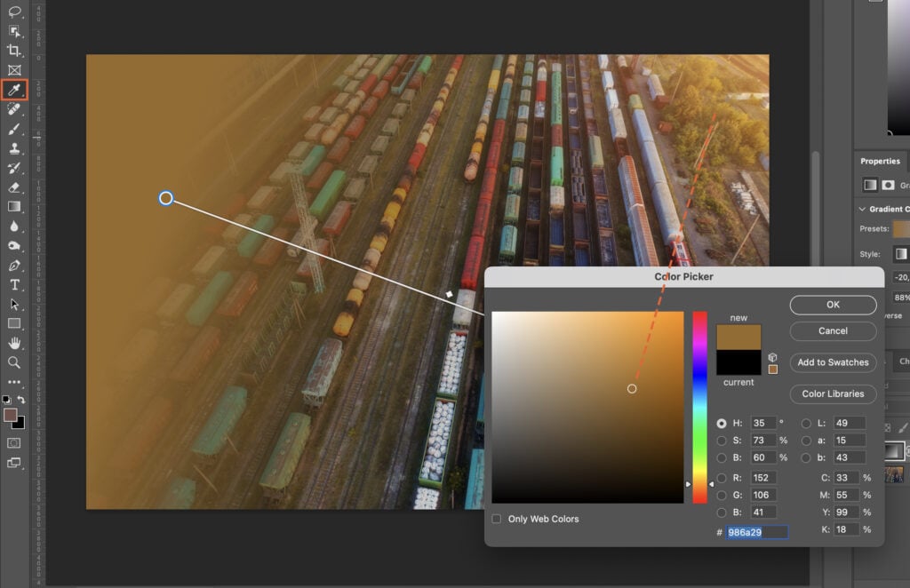This screenshot has height=588, width=910.
Task: Open the gradient Presets dropdown
Action: click(902, 229)
